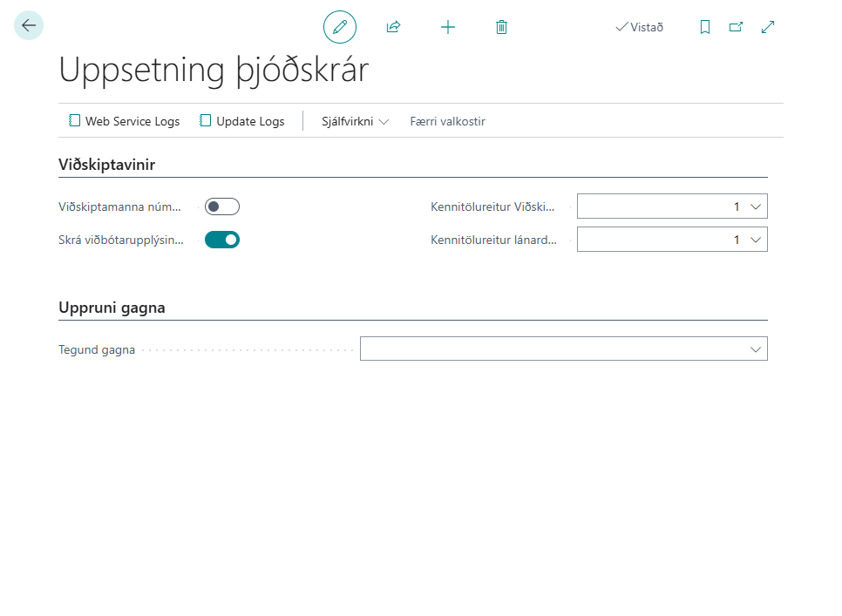Screen dimensions: 842x616
Task: Collapse the Viðskiptavinir section header
Action: 107,164
